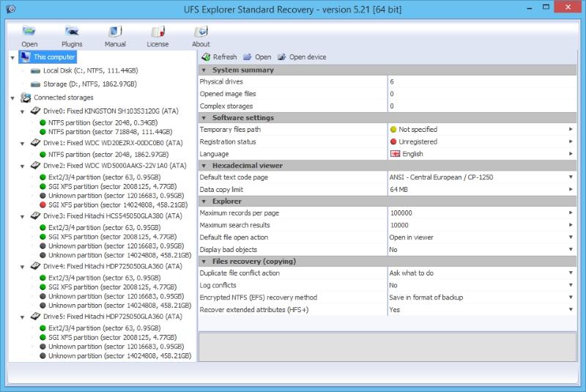586x392 pixels.
Task: Collapse the Software settings section
Action: [204, 118]
